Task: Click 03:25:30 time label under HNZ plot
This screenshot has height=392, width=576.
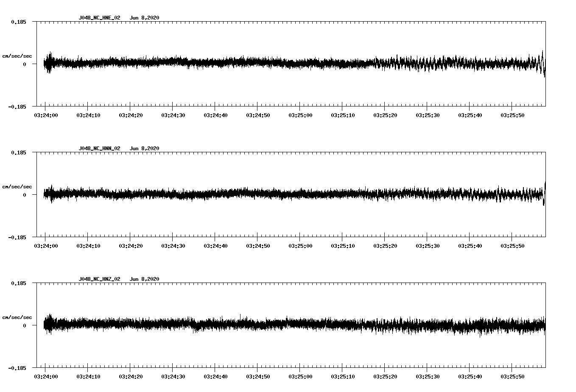Action: pyautogui.click(x=427, y=376)
